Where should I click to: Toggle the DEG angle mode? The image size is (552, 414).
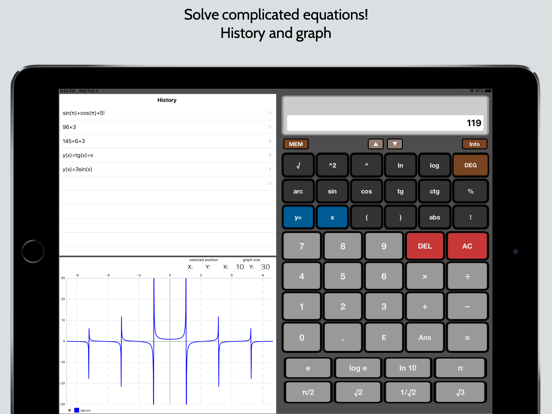point(470,165)
